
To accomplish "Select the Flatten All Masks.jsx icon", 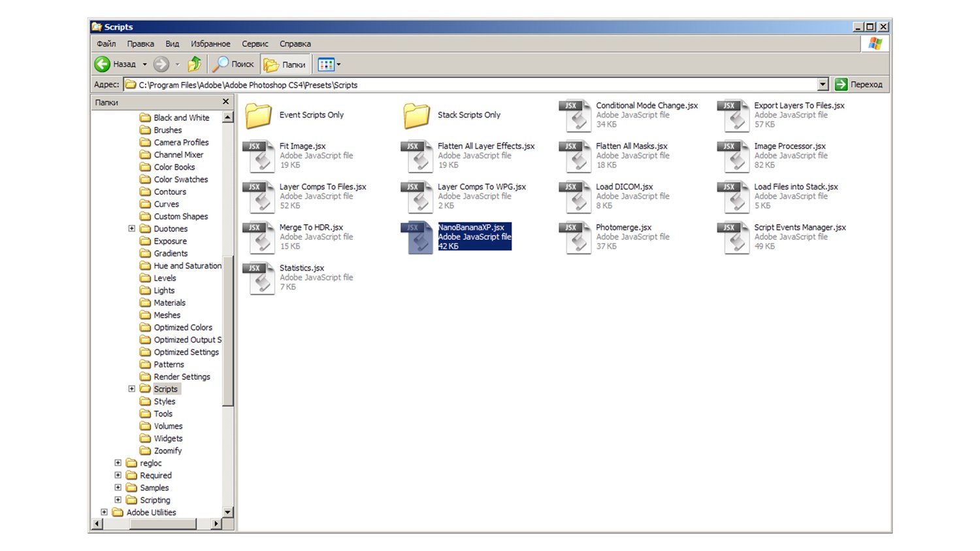I will pyautogui.click(x=575, y=156).
